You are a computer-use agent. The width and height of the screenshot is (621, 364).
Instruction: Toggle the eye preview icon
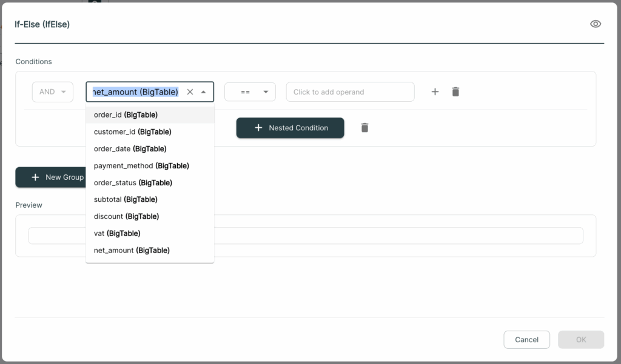pyautogui.click(x=596, y=24)
